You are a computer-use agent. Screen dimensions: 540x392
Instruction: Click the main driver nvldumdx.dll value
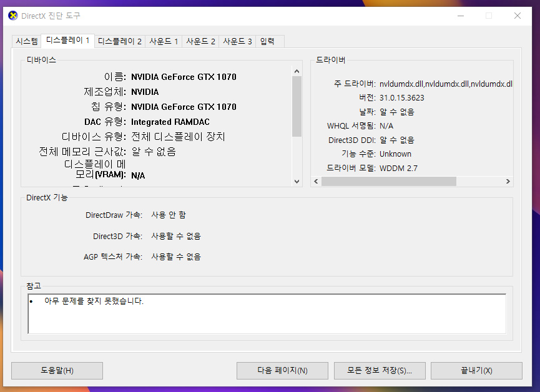click(446, 84)
